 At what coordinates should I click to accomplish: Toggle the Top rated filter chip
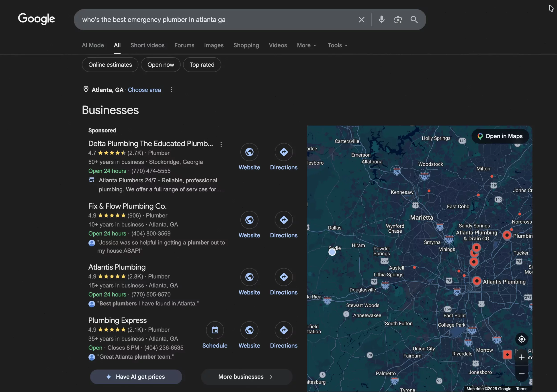202,65
